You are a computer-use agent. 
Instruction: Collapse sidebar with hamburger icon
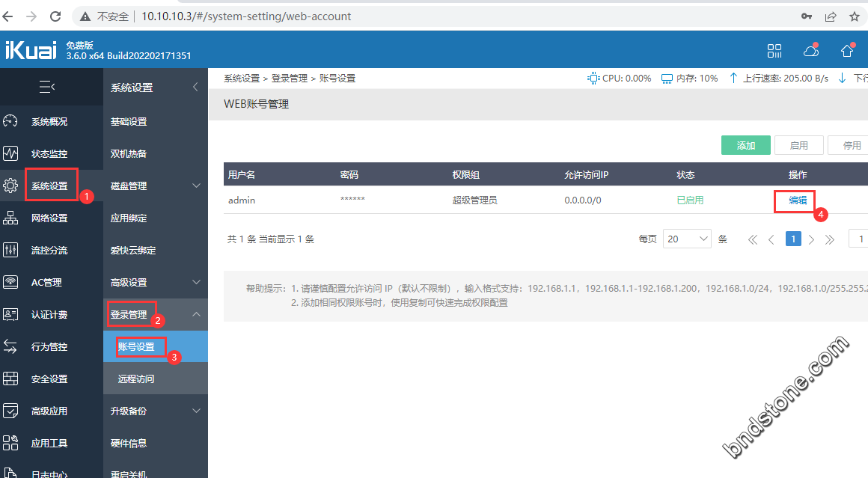(x=47, y=87)
